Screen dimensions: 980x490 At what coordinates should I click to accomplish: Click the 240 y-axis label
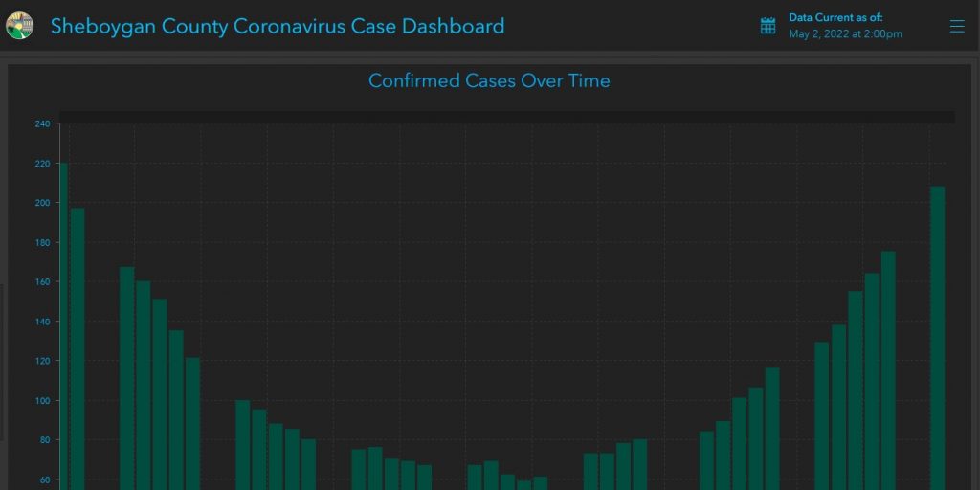coord(42,123)
